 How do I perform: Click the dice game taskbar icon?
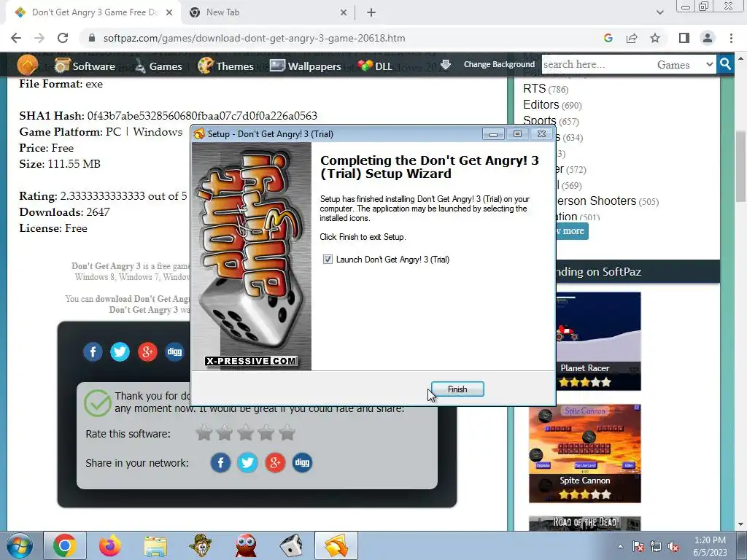[x=291, y=545]
